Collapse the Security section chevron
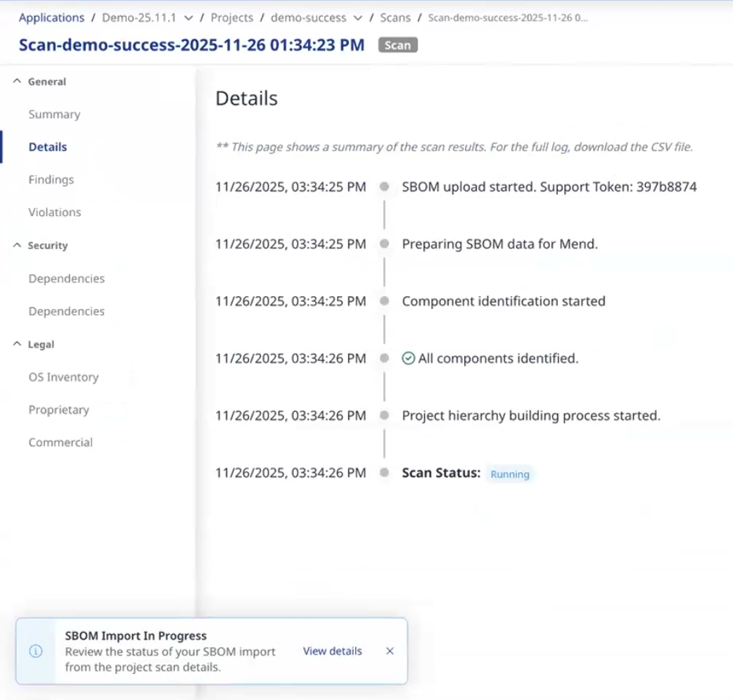This screenshot has width=733, height=700. point(18,246)
